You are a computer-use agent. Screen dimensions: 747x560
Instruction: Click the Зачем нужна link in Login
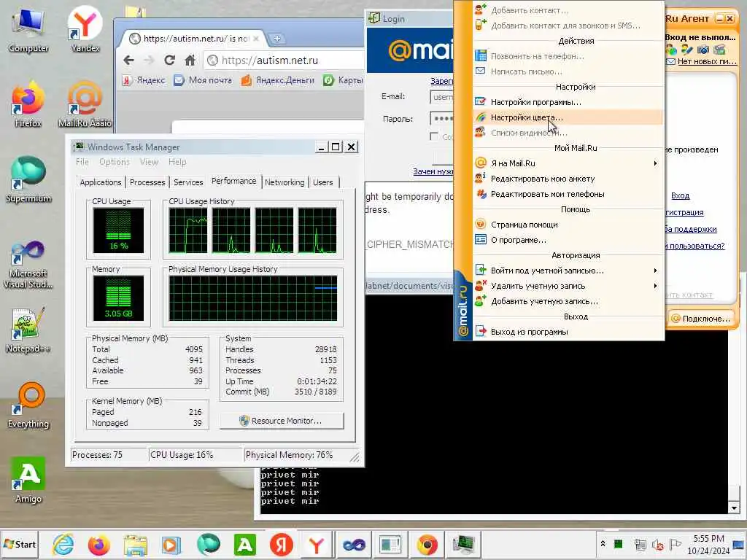433,171
